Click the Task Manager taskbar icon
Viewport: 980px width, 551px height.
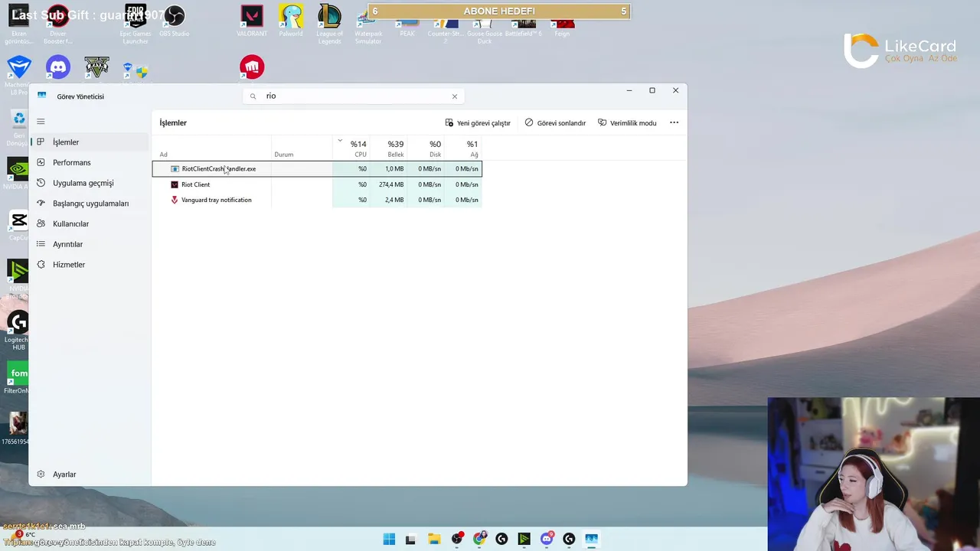click(x=591, y=540)
